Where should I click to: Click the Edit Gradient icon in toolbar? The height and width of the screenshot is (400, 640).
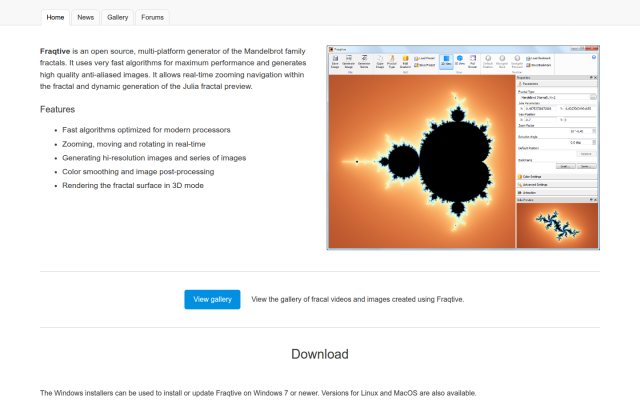pos(405,62)
